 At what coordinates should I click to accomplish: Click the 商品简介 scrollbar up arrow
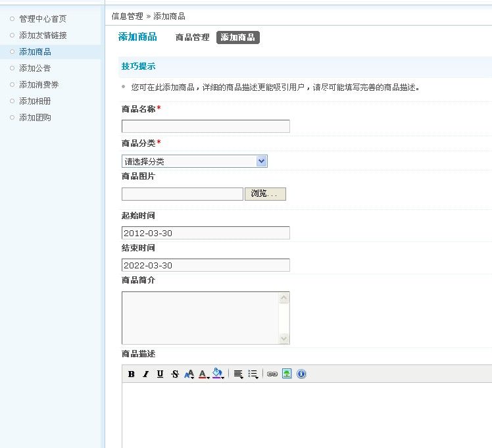[283, 298]
